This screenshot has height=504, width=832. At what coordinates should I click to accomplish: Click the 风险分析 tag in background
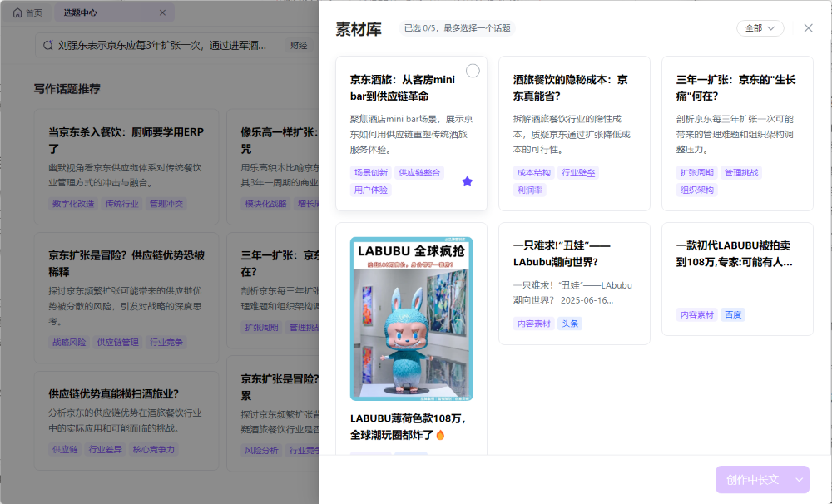(x=261, y=451)
